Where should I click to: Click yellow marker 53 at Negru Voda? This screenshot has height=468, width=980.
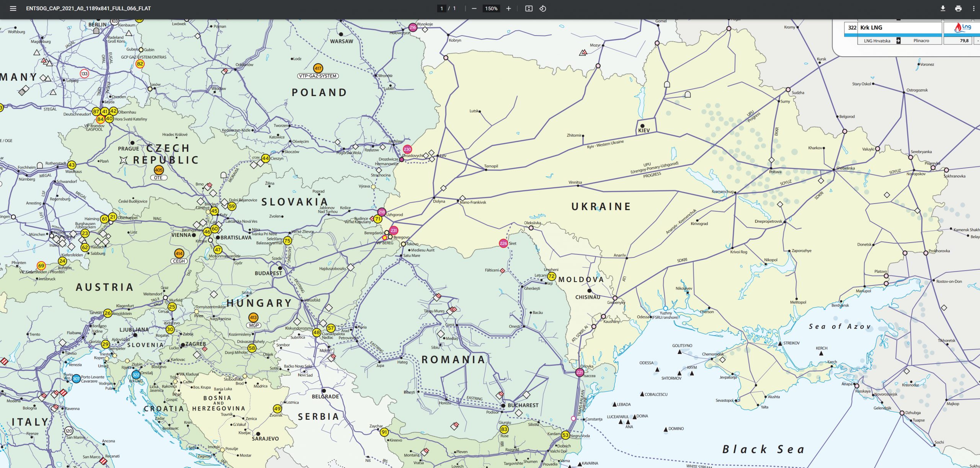[x=565, y=435]
